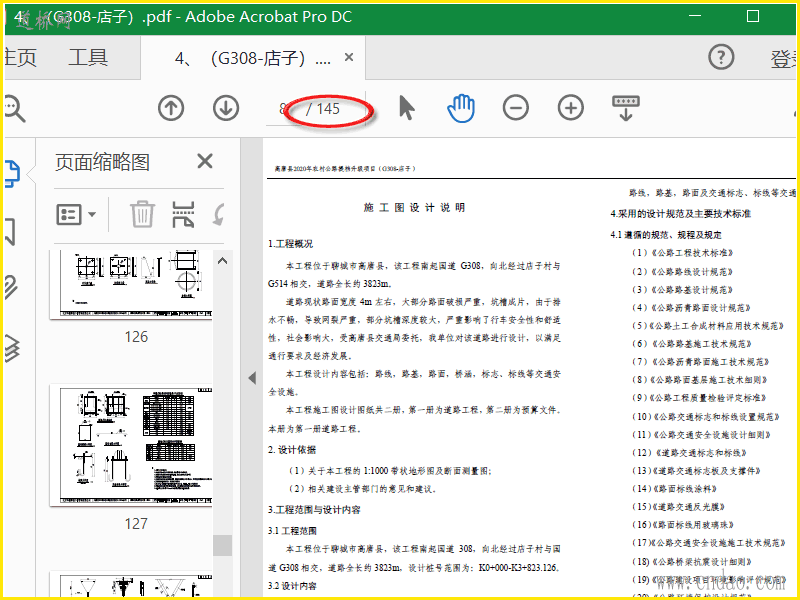Click the heading 3.工程范围与设计内容
Image resolution: width=800 pixels, height=600 pixels.
point(314,510)
